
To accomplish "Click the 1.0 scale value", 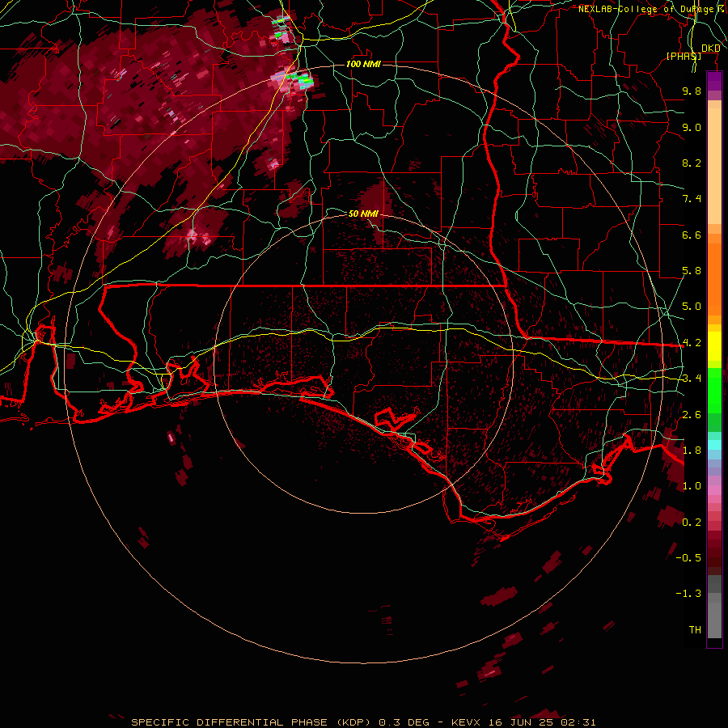I will click(x=692, y=486).
